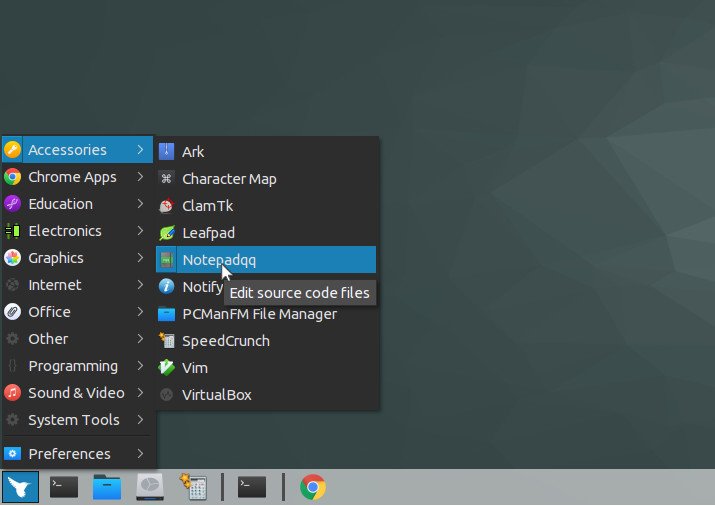
Task: Expand the Chrome Apps submenu arrow
Action: [140, 176]
